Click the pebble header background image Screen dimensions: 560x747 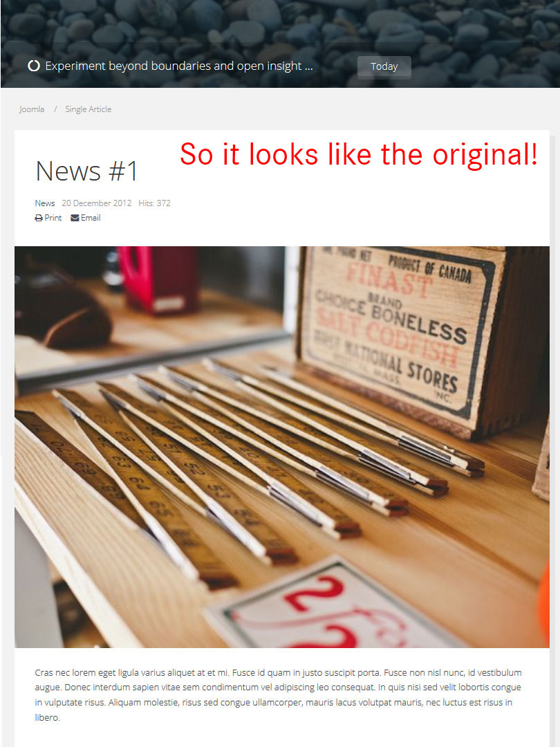tap(280, 28)
